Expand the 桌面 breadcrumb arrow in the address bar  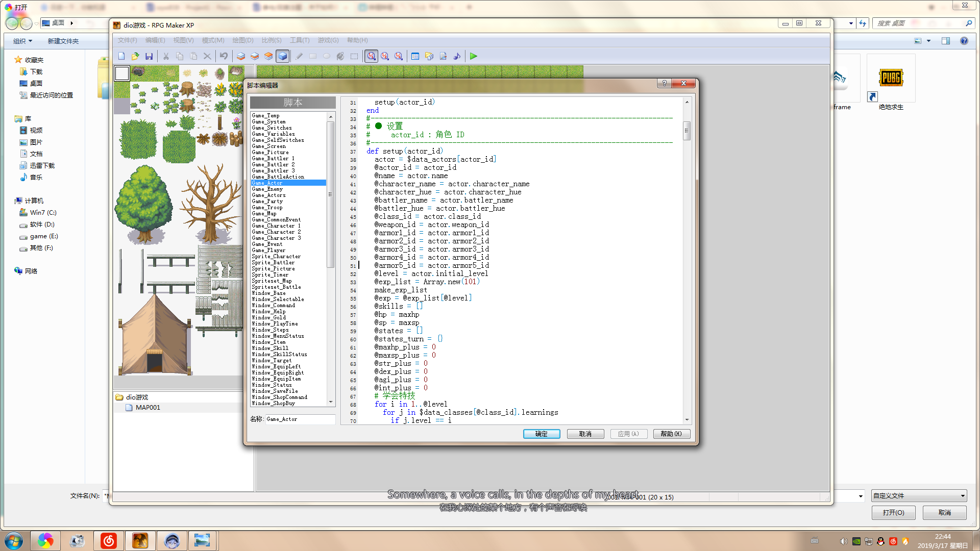[x=72, y=23]
